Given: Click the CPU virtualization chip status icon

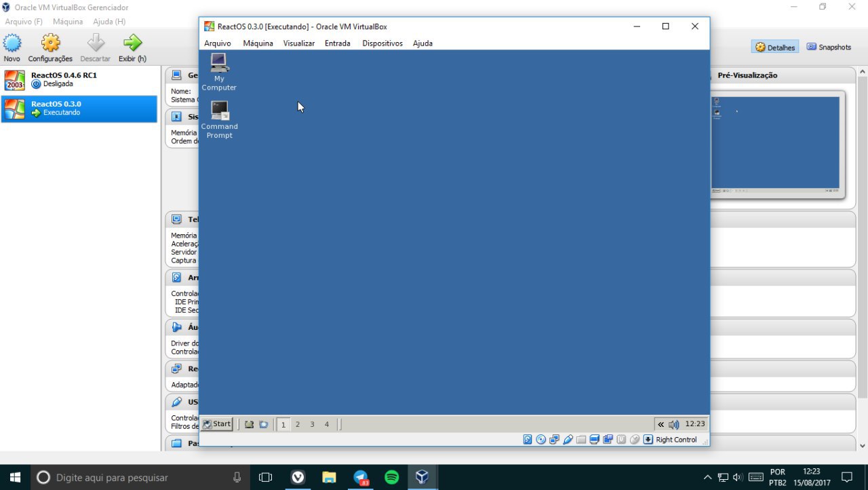Looking at the screenshot, I should pyautogui.click(x=621, y=440).
